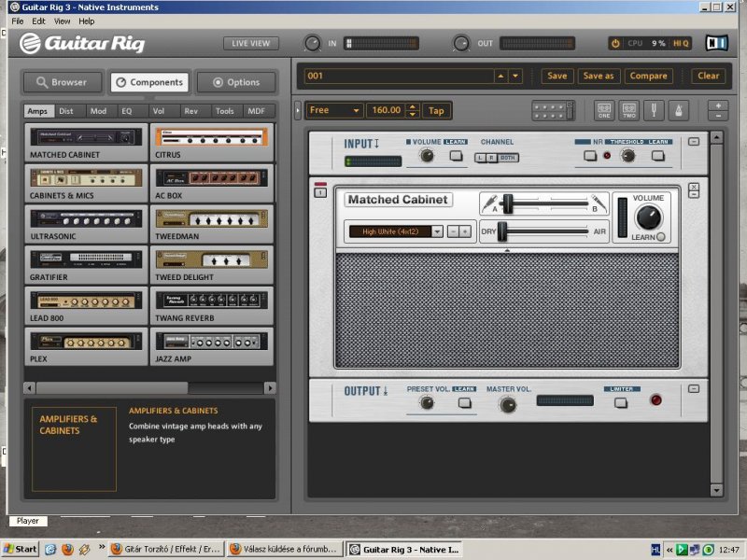747x560 pixels.
Task: Select microphone B icon in Matched Cabinet
Action: (599, 203)
